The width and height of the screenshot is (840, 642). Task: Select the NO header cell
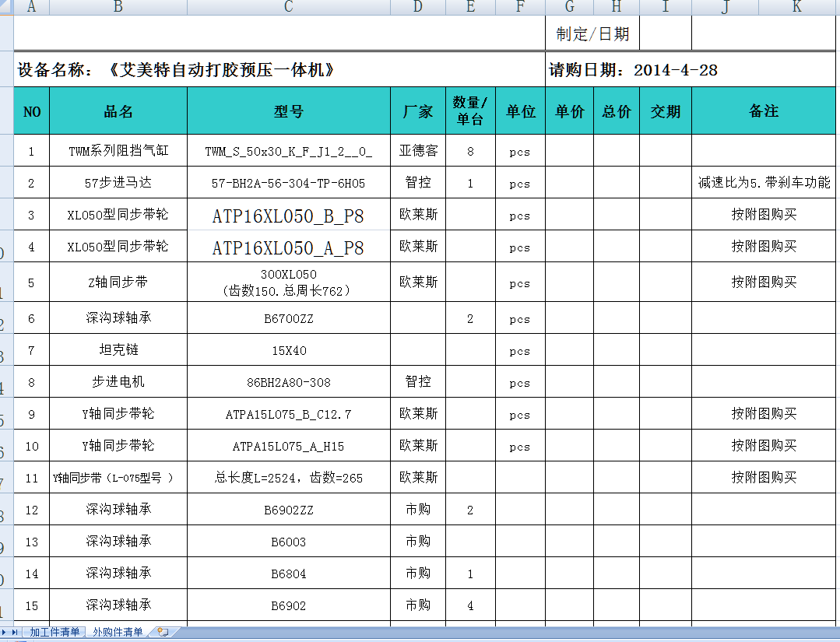click(32, 111)
